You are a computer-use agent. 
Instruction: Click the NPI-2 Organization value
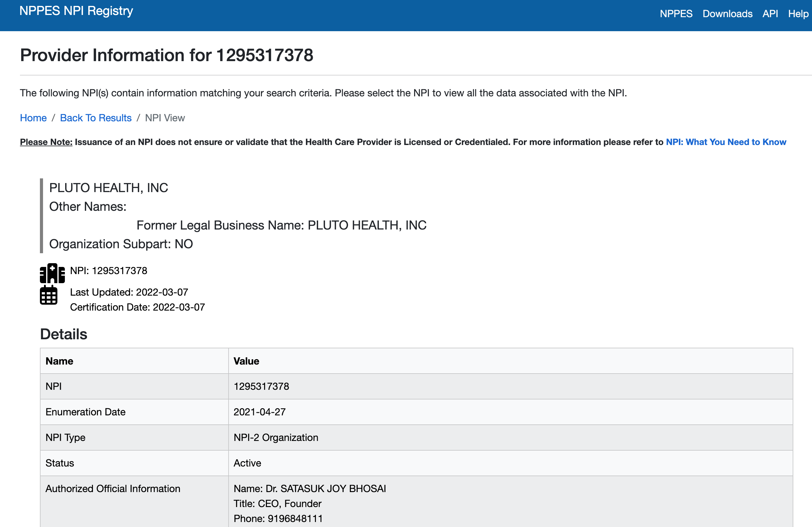[276, 437]
